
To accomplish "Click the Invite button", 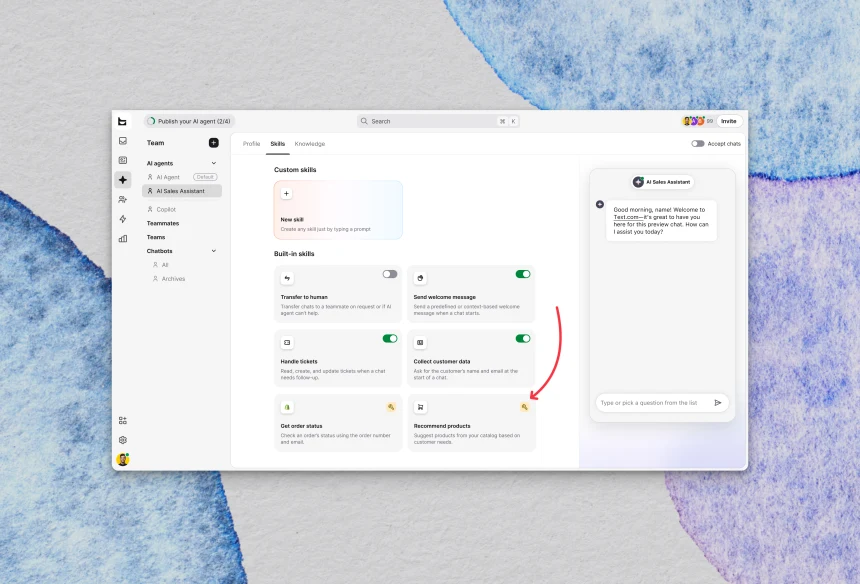I will (729, 121).
